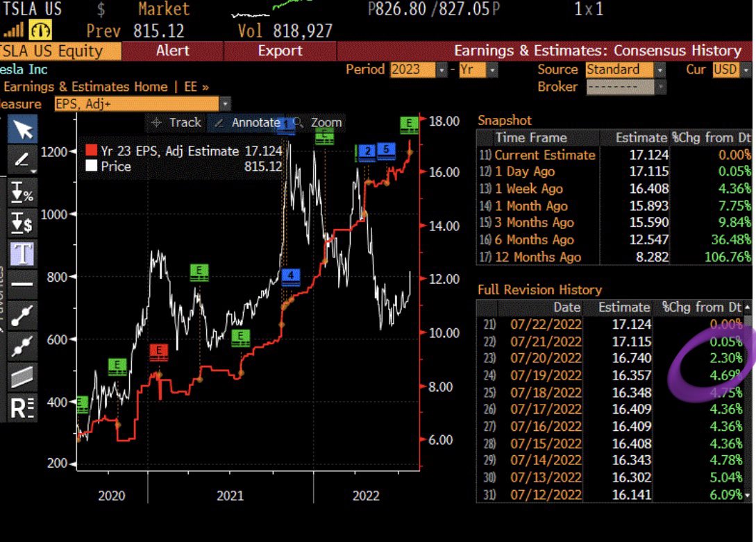Click the green E marker beside 800 level
Screen dimensions: 756x542
click(199, 272)
